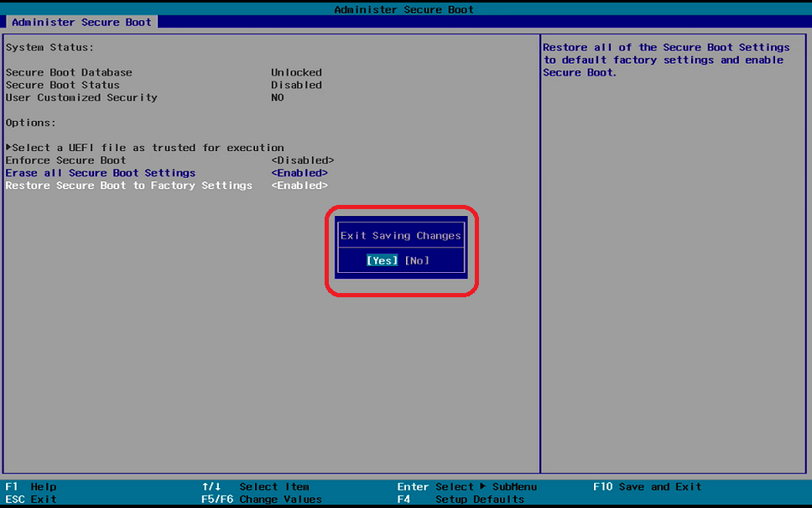Toggle the Enforce Secure Boot <Disabled> value
This screenshot has width=812, height=508.
pyautogui.click(x=302, y=160)
